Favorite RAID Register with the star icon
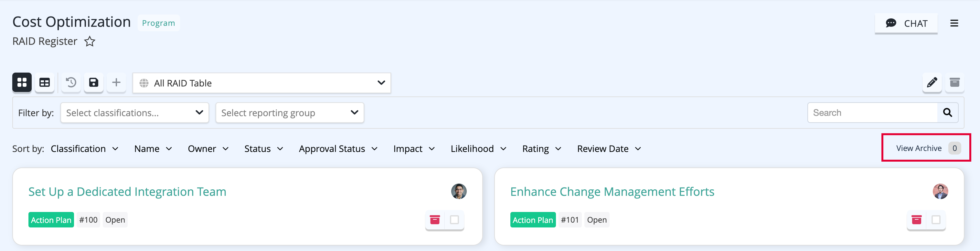The image size is (980, 251). [90, 41]
